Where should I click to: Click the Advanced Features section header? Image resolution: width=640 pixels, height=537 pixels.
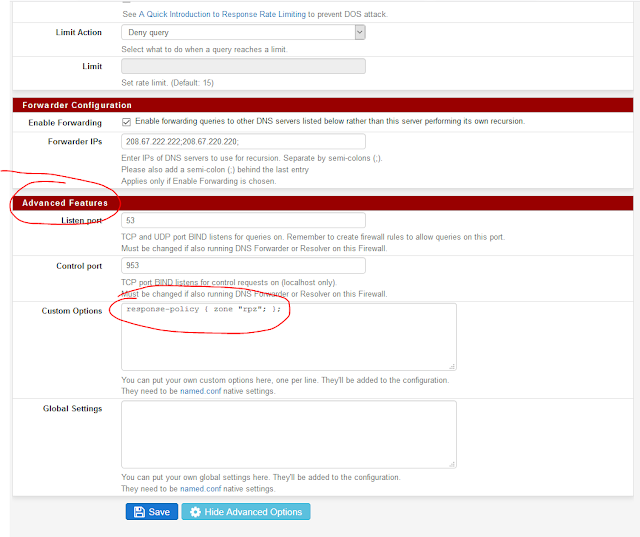coord(64,204)
